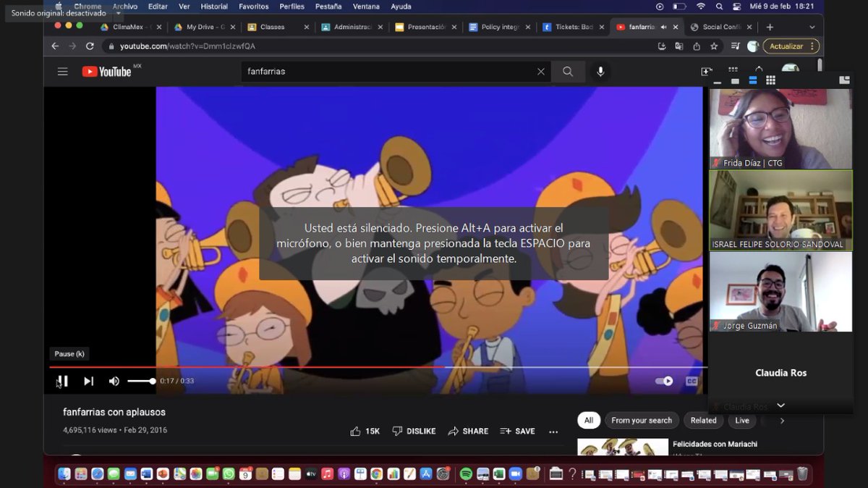
Task: Open Wi-Fi status in menu bar
Action: [x=700, y=7]
